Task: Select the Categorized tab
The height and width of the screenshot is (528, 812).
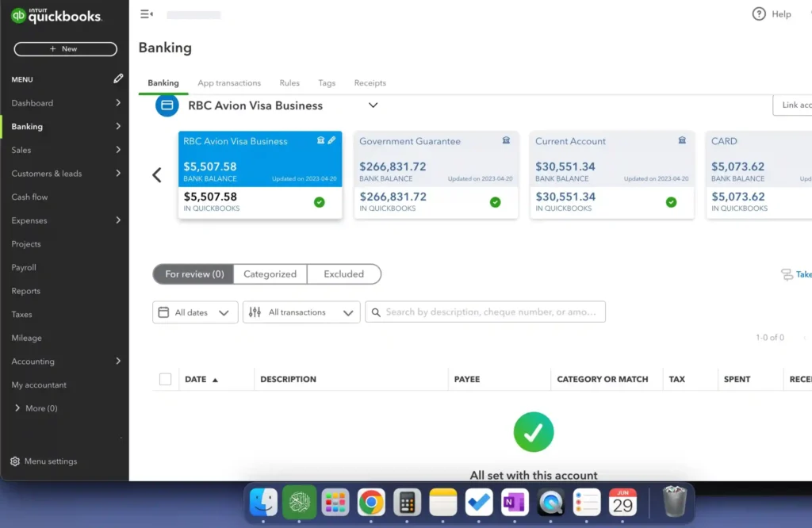Action: (270, 274)
